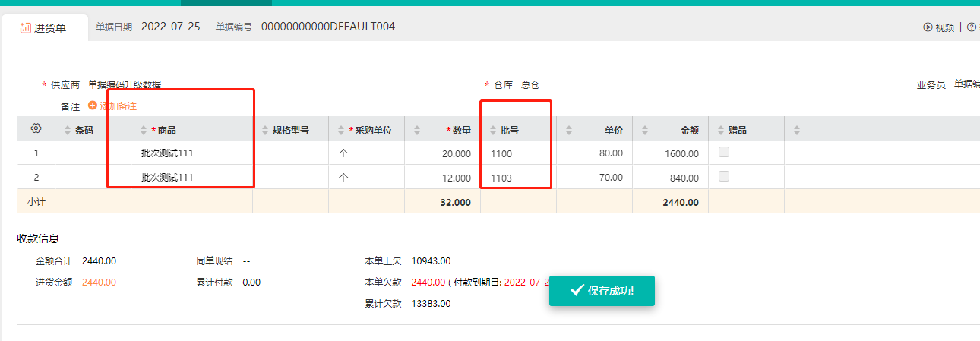
Task: Open the 仓库 warehouse selector showing 总仓
Action: 530,85
